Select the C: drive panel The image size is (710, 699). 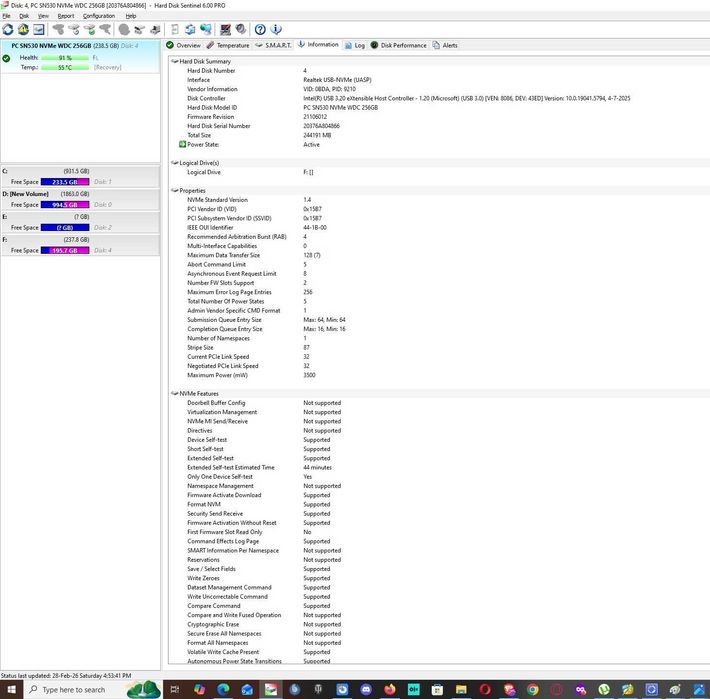coord(80,177)
